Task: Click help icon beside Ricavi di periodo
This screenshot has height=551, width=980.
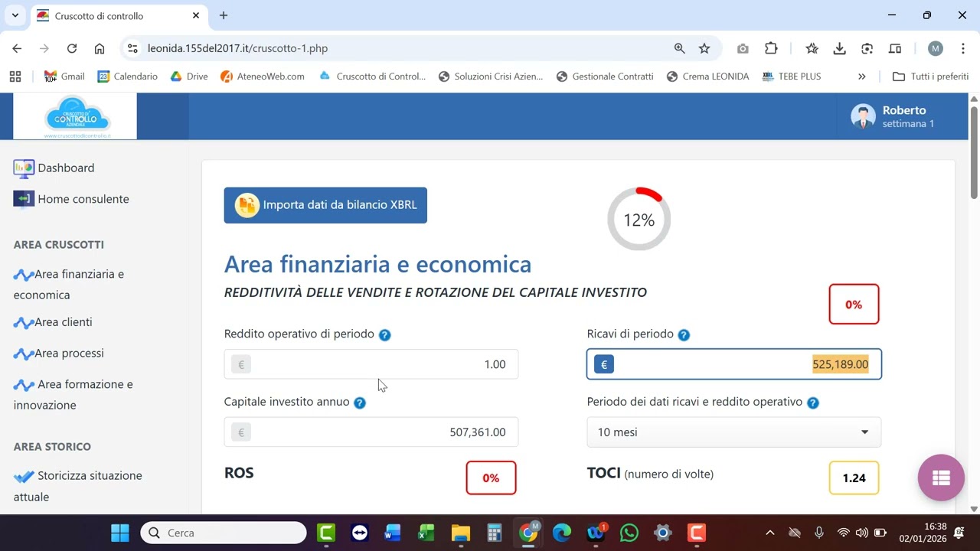Action: pyautogui.click(x=684, y=334)
